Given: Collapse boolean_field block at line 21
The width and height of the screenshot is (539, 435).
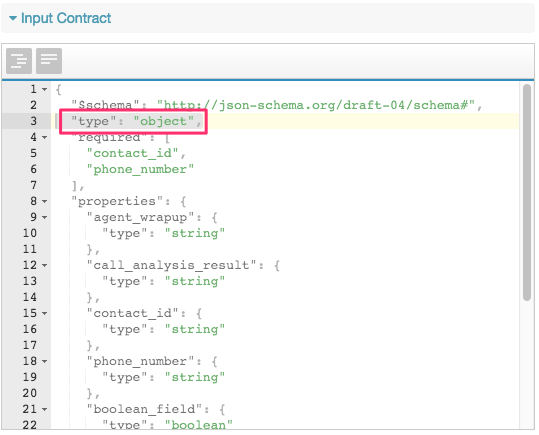Looking at the screenshot, I should point(45,409).
